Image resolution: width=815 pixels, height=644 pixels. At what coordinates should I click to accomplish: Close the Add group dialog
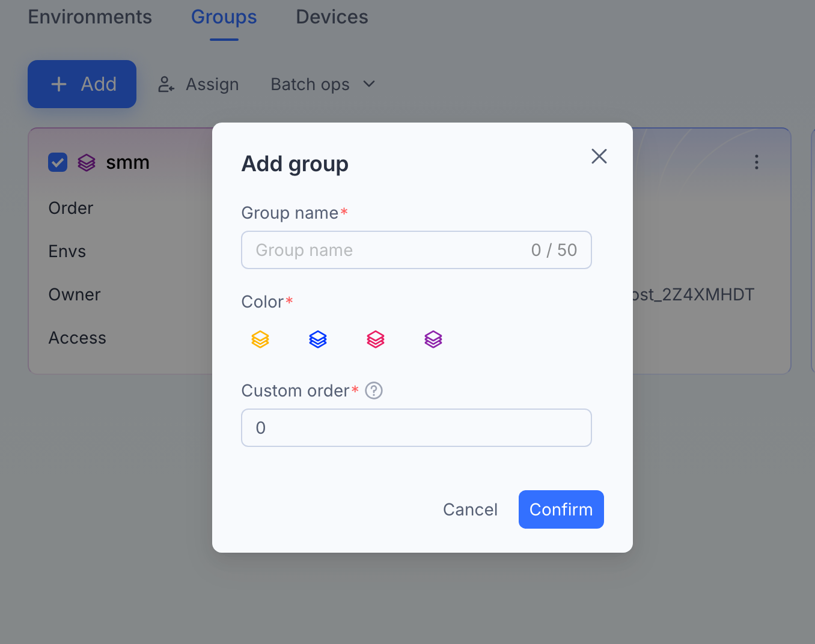[x=599, y=156]
